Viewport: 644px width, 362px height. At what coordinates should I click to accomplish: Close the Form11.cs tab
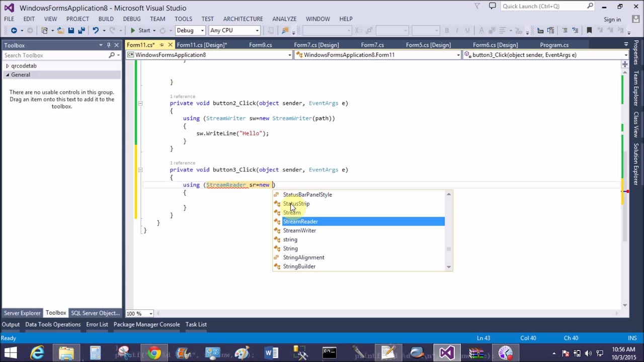point(170,45)
